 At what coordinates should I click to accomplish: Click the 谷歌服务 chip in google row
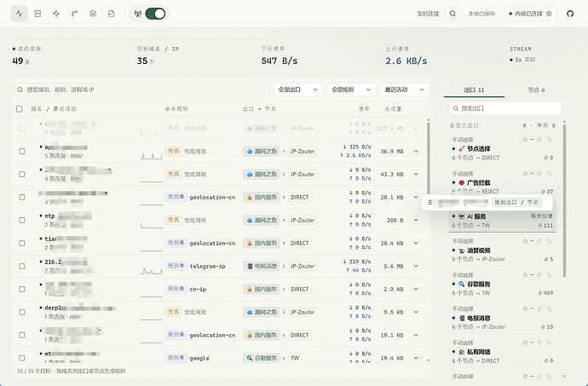(x=262, y=358)
